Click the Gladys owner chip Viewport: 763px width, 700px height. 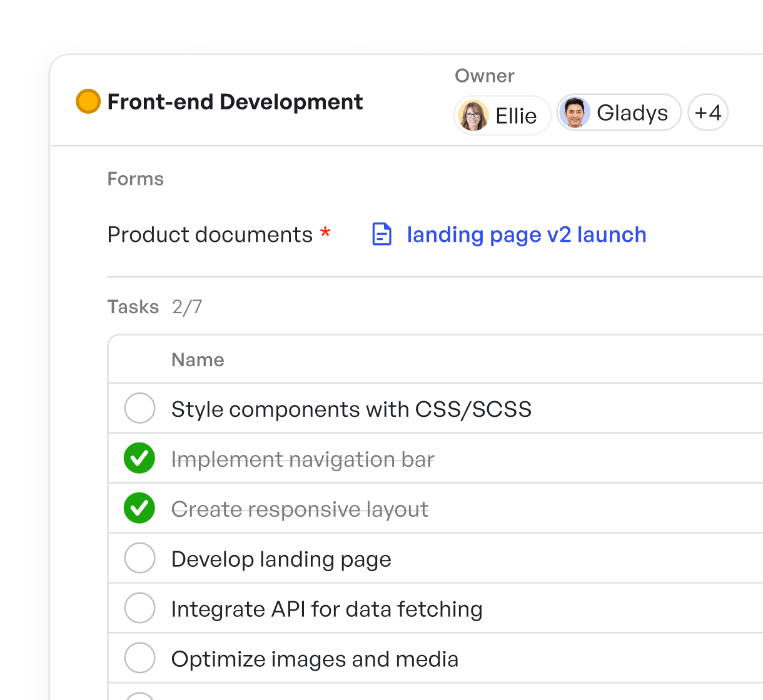619,112
